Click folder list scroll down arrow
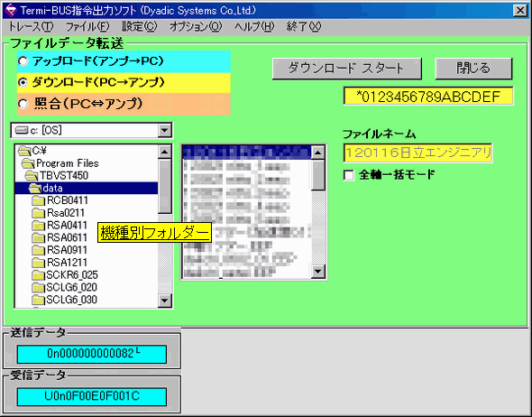532x417 pixels. click(165, 301)
